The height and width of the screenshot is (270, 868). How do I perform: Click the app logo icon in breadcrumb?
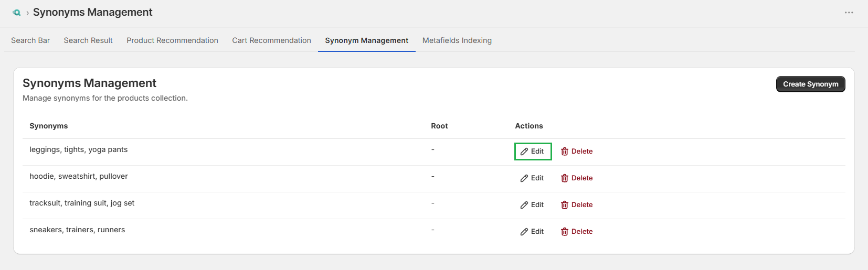click(17, 13)
